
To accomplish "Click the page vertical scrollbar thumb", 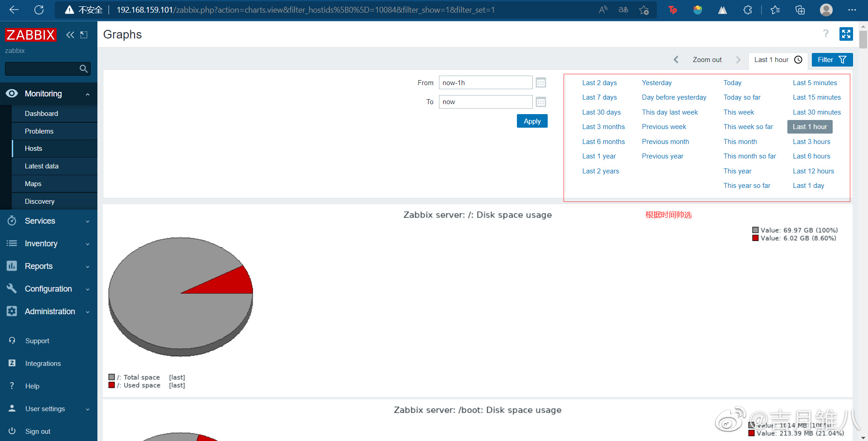I will (x=863, y=39).
